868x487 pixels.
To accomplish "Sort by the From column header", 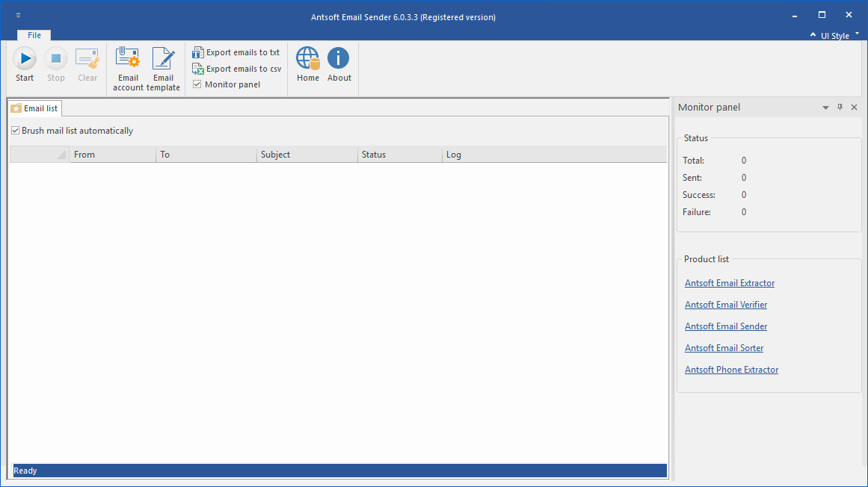I will pos(112,154).
